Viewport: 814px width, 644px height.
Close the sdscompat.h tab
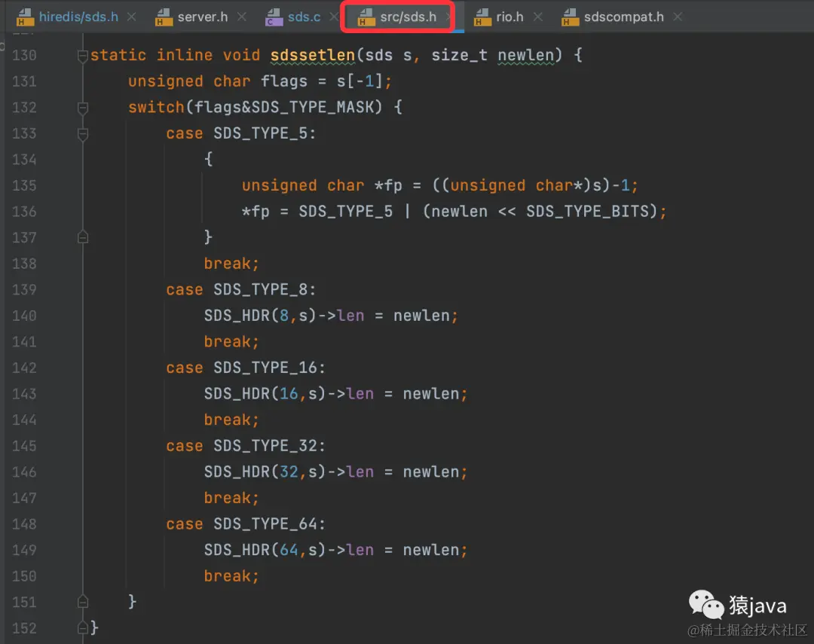click(678, 17)
